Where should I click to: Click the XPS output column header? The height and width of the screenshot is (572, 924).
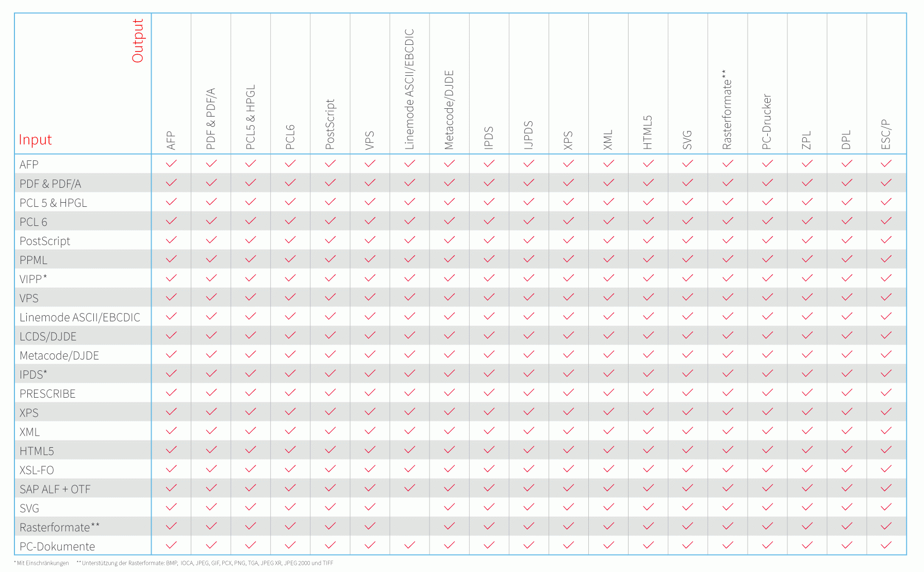click(568, 140)
